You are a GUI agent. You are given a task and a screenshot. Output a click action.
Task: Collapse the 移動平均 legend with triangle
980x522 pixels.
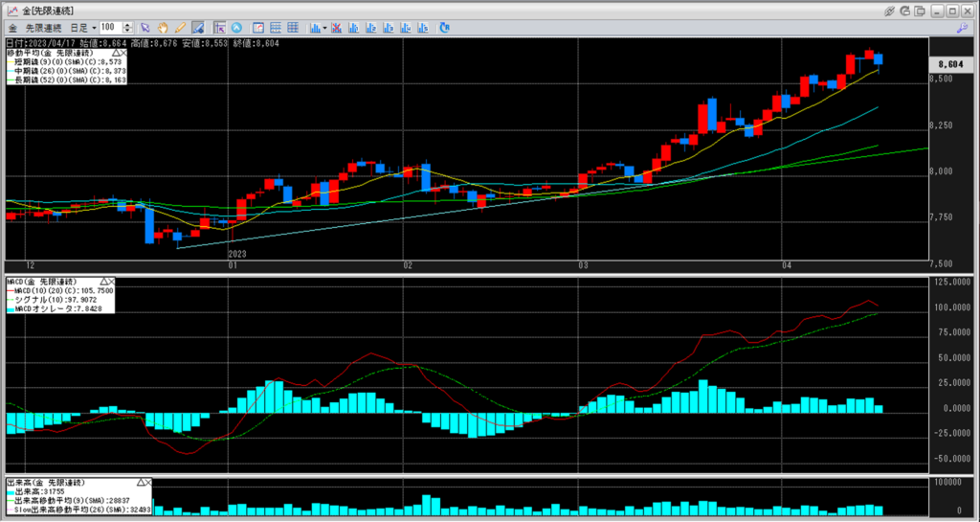[x=115, y=53]
